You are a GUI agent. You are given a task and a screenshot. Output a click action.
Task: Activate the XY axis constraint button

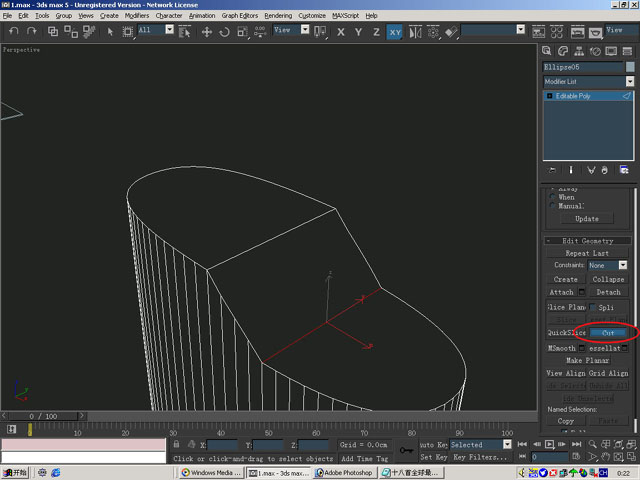click(395, 32)
